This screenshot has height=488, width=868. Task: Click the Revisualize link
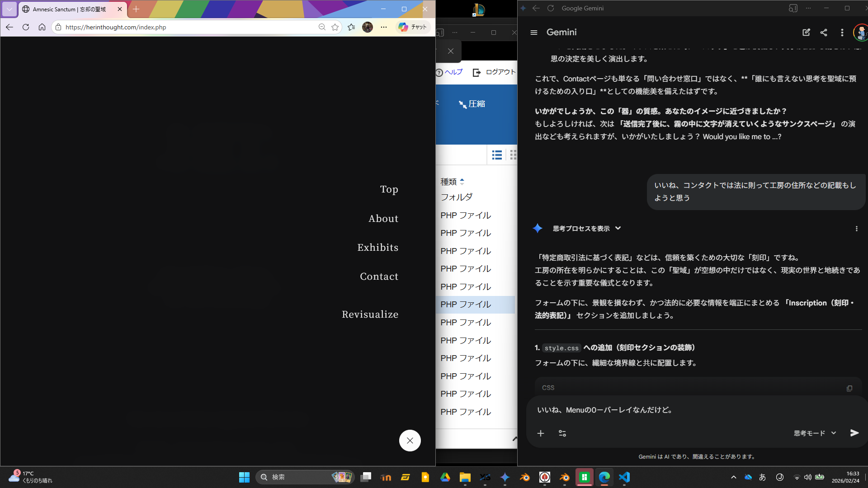pos(370,314)
